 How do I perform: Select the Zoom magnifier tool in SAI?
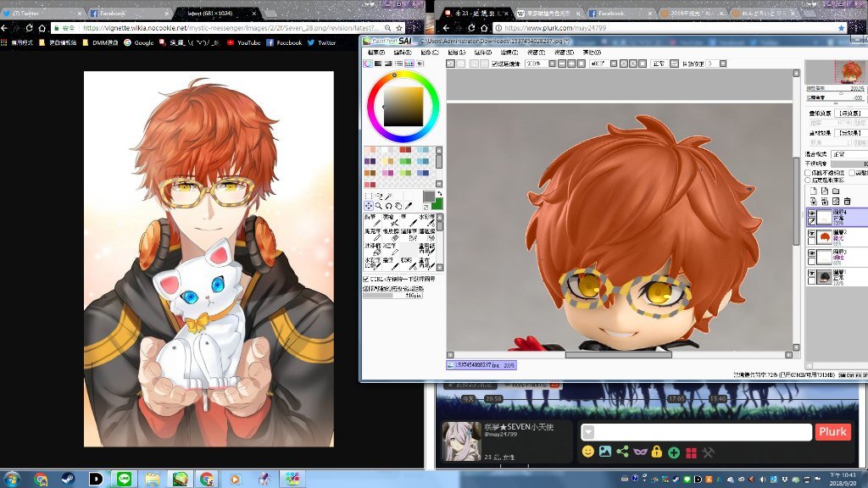[x=379, y=206]
